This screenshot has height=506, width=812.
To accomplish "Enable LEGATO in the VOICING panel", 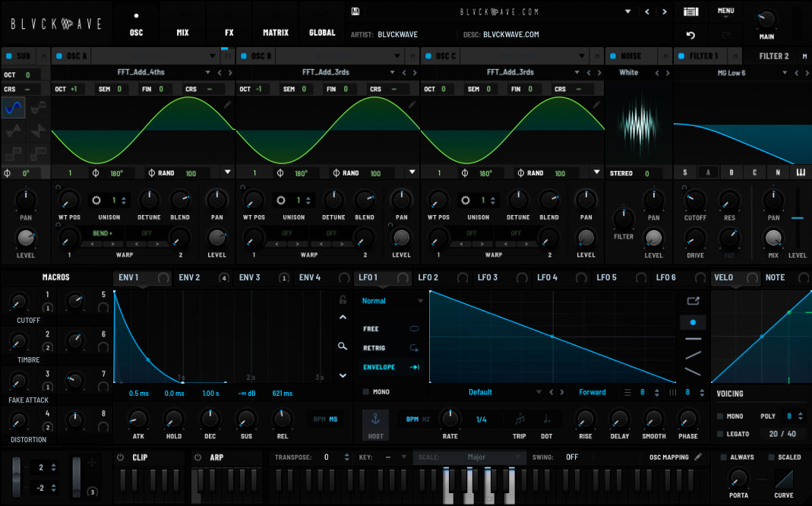I will pos(720,434).
